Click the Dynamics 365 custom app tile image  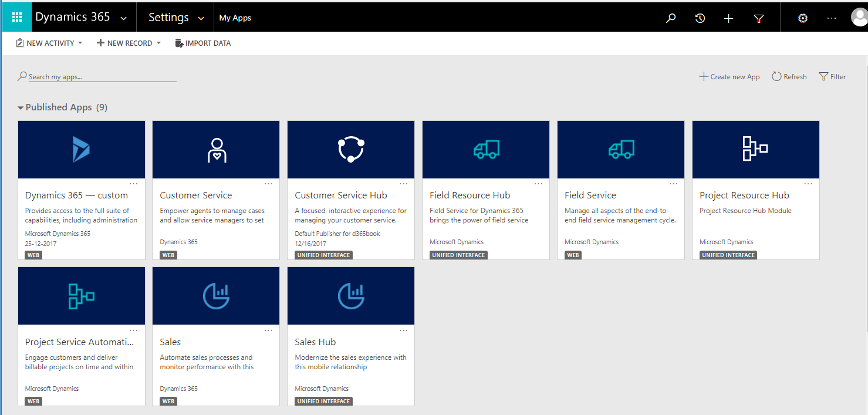pyautogui.click(x=82, y=150)
